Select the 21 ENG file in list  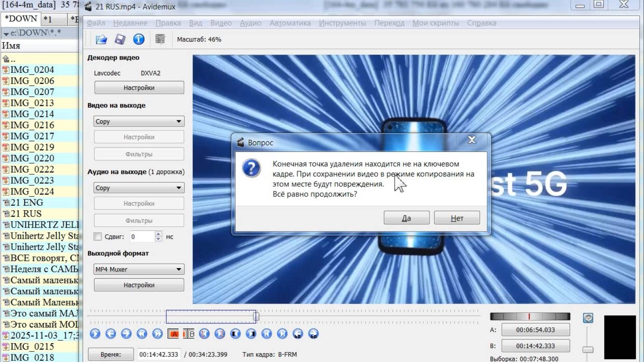point(27,203)
